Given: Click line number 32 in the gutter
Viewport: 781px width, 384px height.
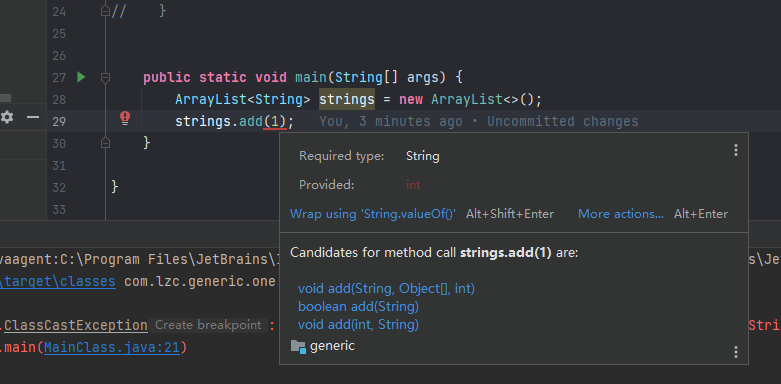Looking at the screenshot, I should [x=59, y=188].
